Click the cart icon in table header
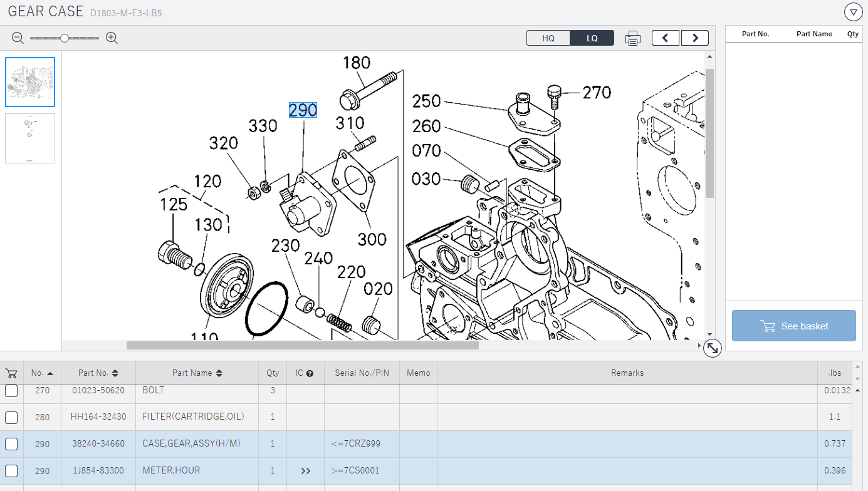 [x=11, y=373]
